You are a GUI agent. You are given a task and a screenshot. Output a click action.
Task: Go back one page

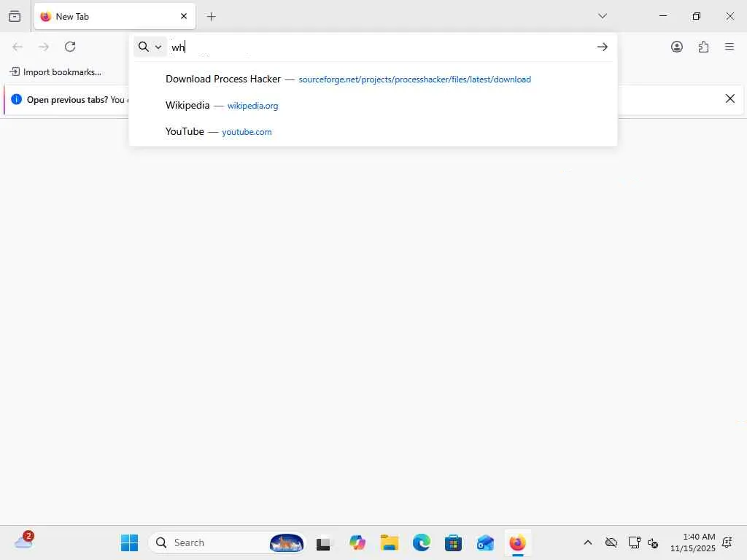point(18,47)
